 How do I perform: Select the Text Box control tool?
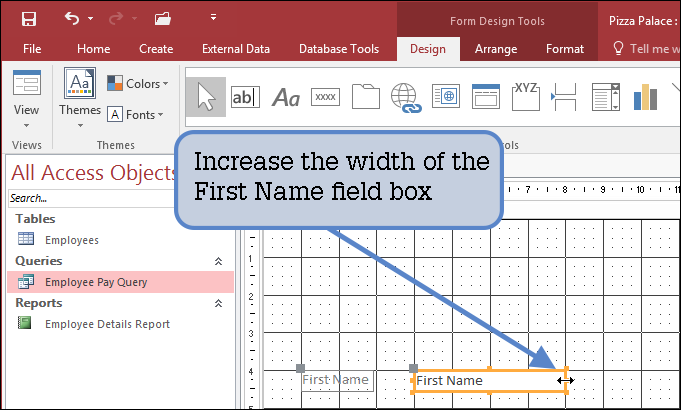pos(245,97)
